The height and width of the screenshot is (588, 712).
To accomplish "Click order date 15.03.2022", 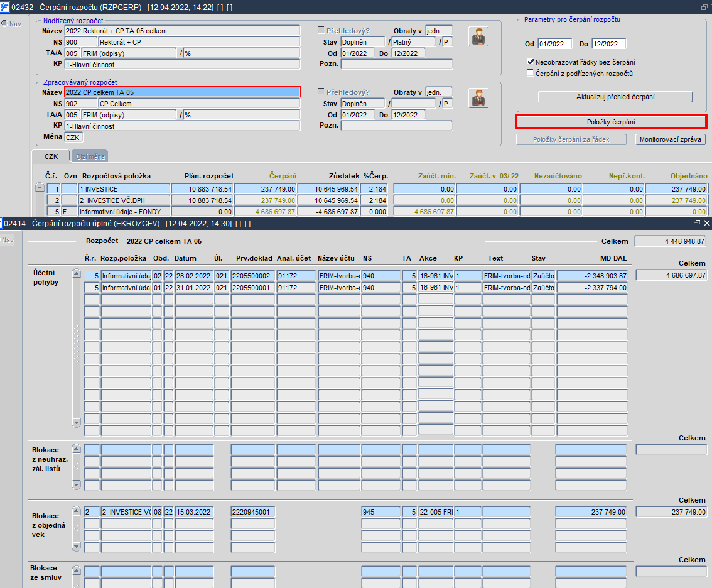I will click(x=194, y=511).
